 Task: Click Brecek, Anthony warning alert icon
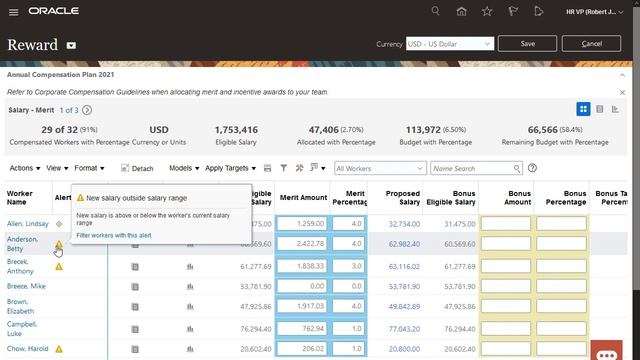point(59,267)
